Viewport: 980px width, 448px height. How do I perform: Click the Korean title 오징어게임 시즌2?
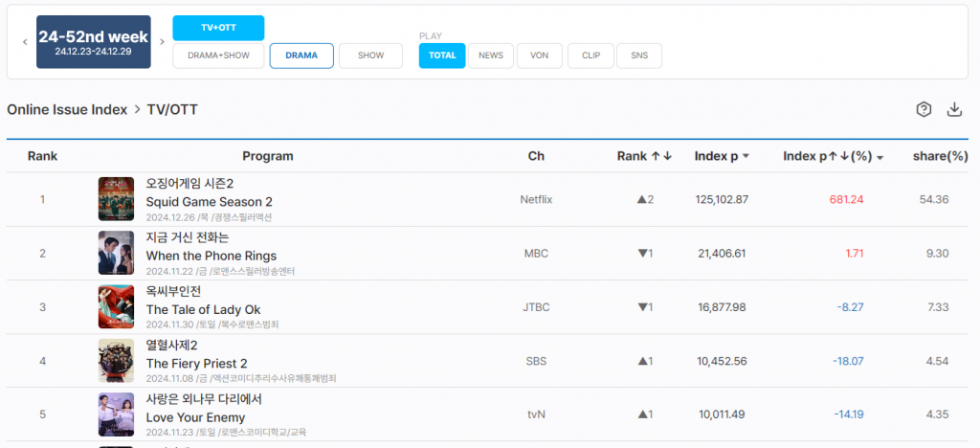point(189,184)
